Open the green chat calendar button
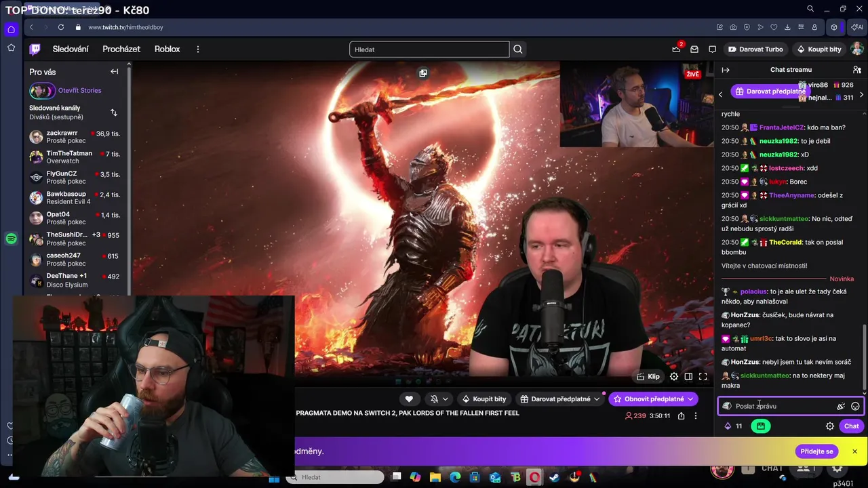 click(x=761, y=426)
